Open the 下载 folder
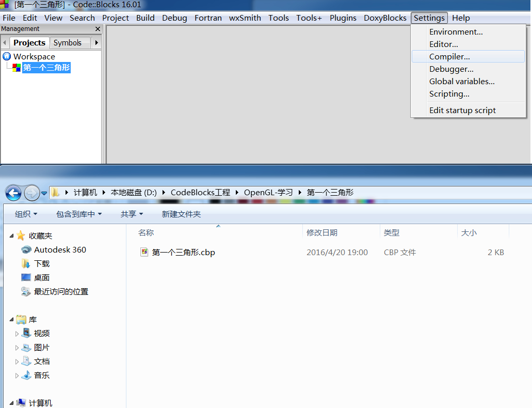This screenshot has width=532, height=408. [42, 263]
